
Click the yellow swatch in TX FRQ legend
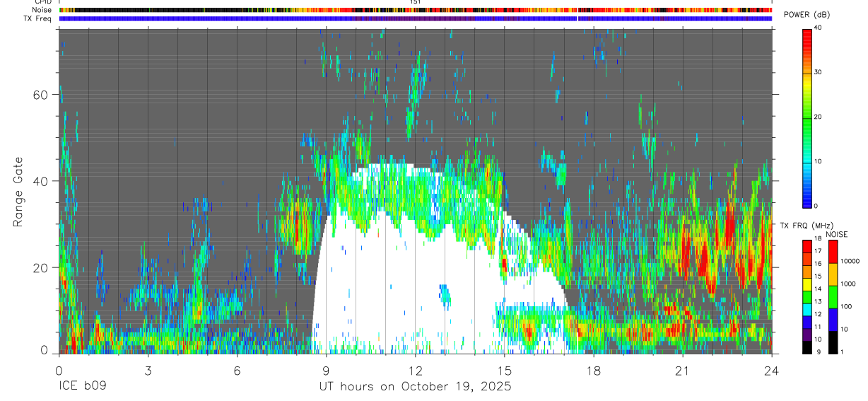click(x=807, y=284)
